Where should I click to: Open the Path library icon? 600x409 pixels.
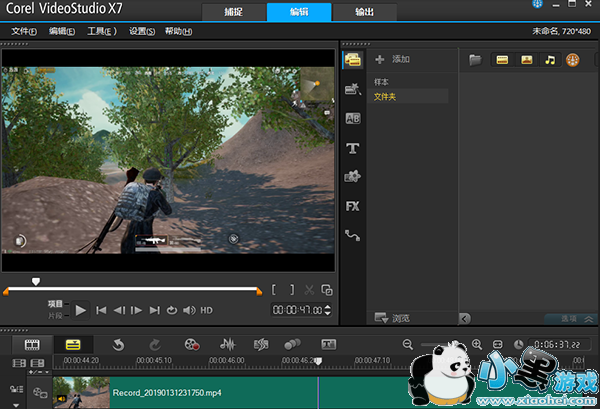(352, 235)
